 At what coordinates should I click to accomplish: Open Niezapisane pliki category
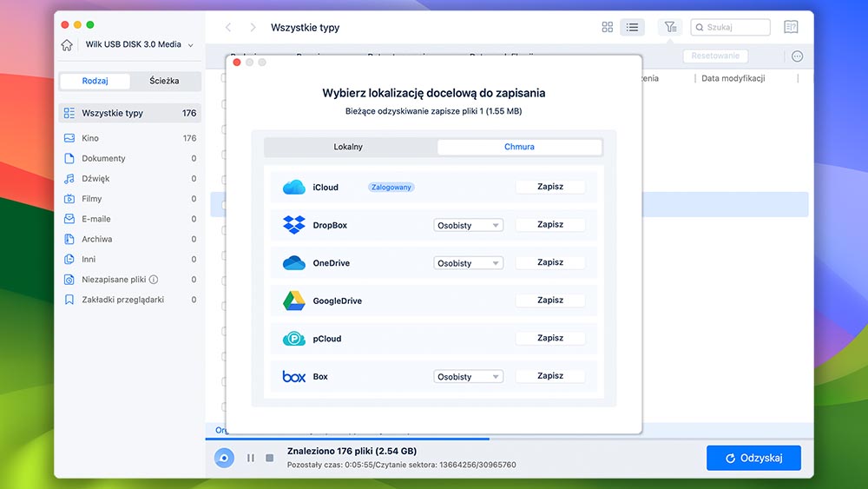click(x=129, y=280)
